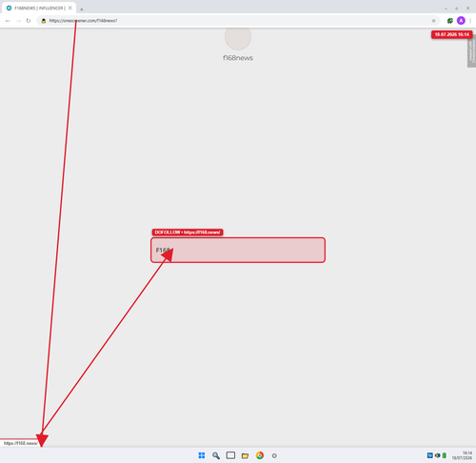The height and width of the screenshot is (463, 476).
Task: Close the F168NEWS browser tab
Action: (70, 8)
